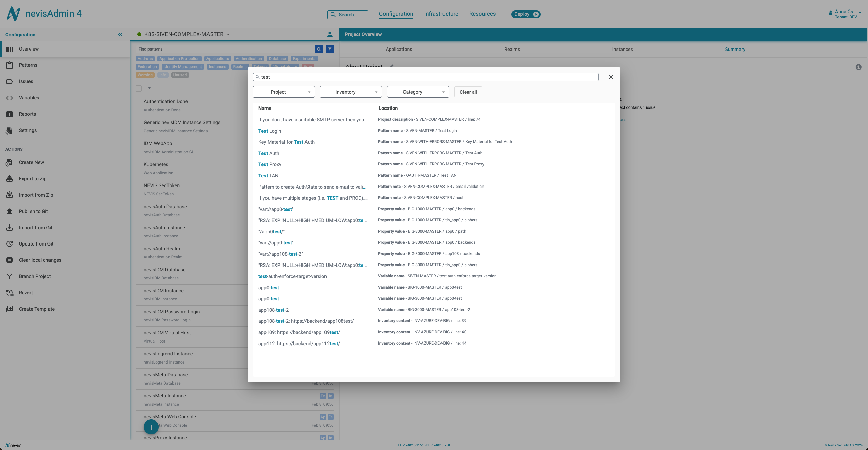This screenshot has width=868, height=450.
Task: Close the search dialog with X
Action: point(611,77)
